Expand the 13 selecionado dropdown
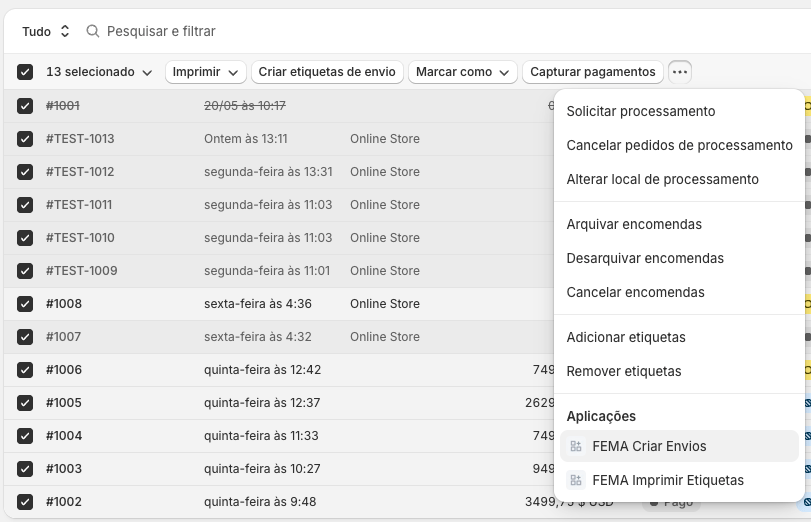This screenshot has width=811, height=522. pyautogui.click(x=99, y=72)
